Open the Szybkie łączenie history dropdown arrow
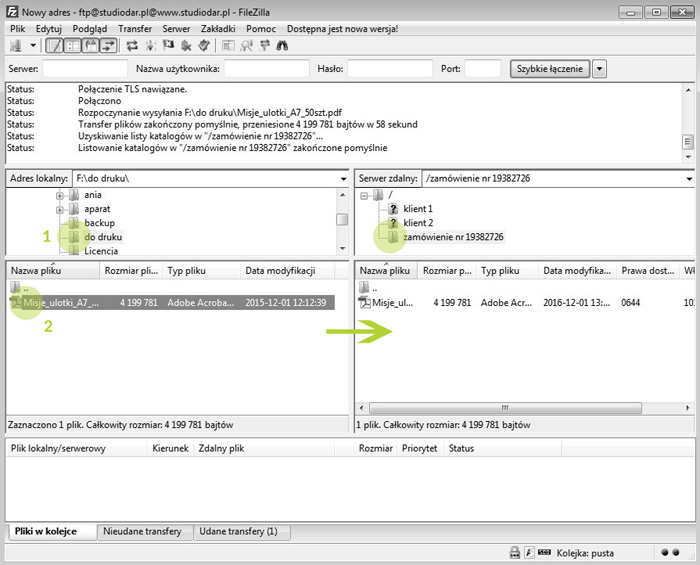This screenshot has height=565, width=700. (x=600, y=69)
